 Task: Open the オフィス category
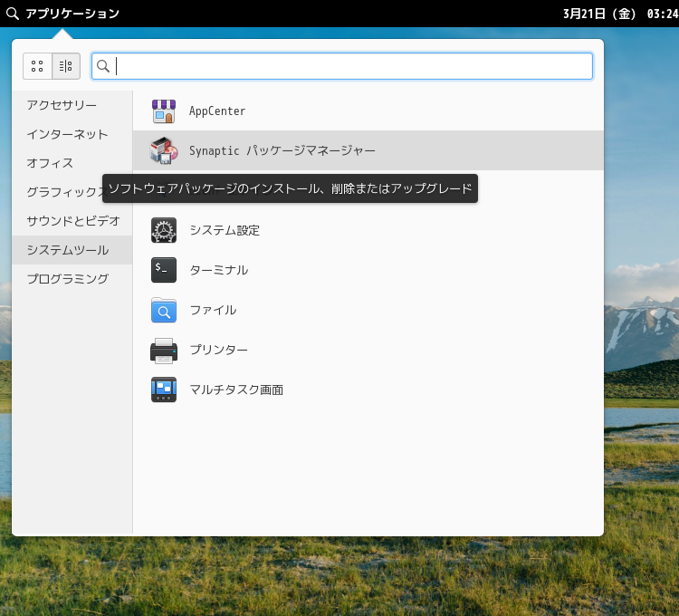click(50, 163)
